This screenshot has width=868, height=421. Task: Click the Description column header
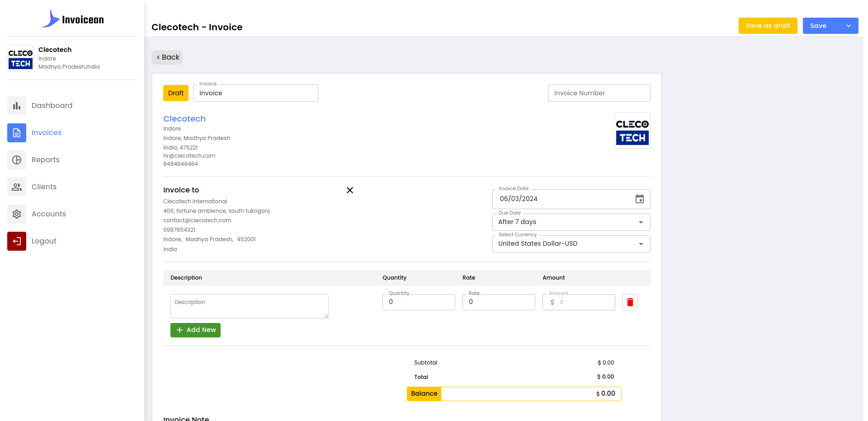point(186,278)
